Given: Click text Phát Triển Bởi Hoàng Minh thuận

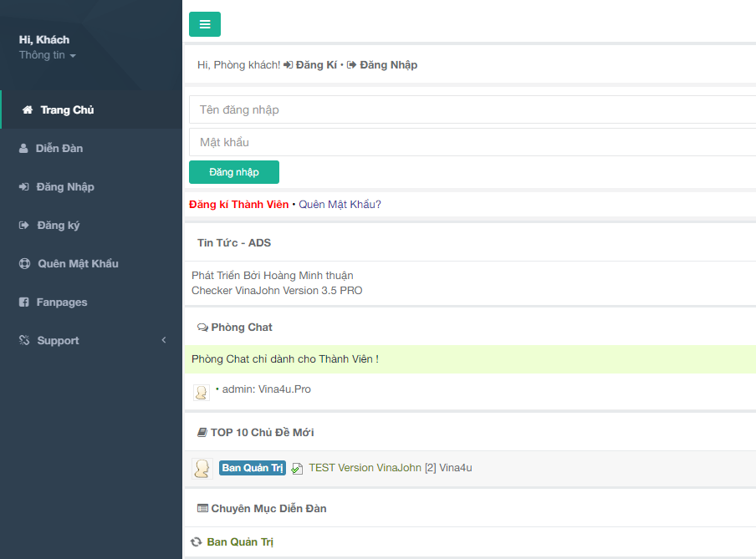Looking at the screenshot, I should click(x=273, y=276).
